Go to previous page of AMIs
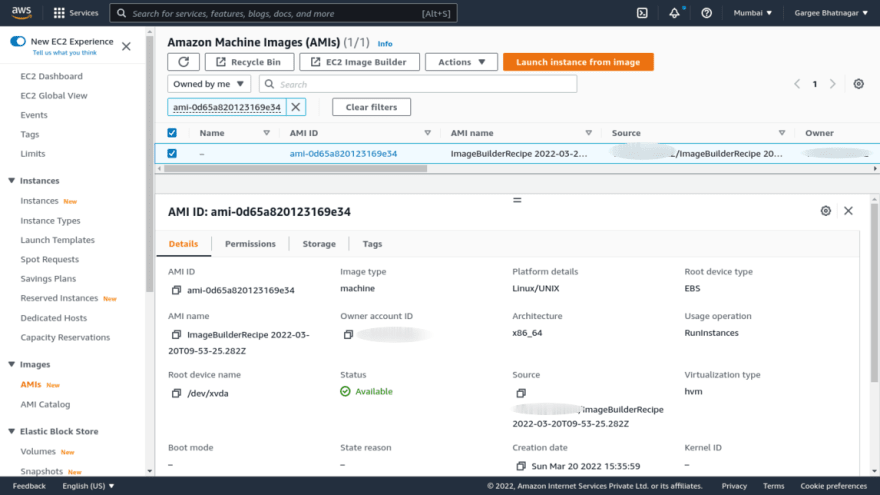This screenshot has height=495, width=880. coord(796,84)
